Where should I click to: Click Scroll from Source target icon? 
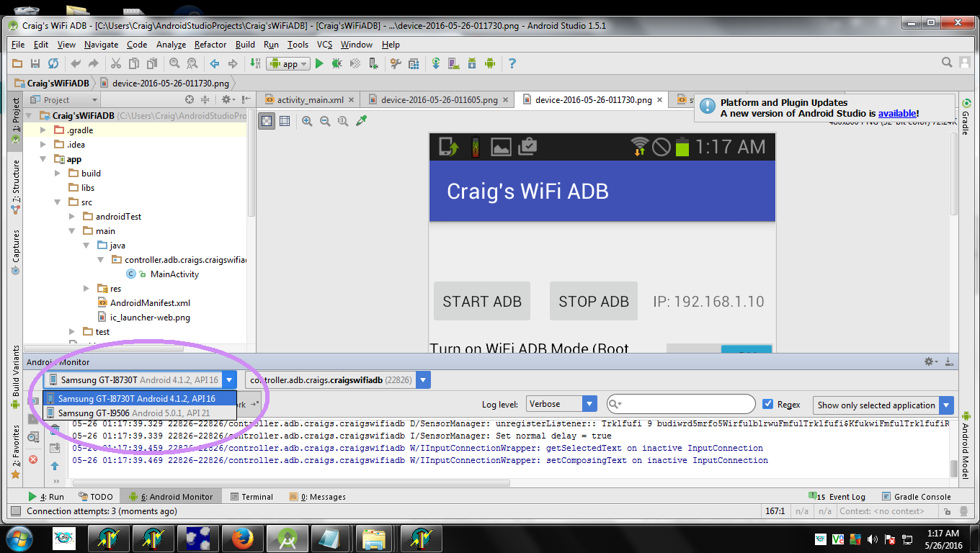(190, 99)
